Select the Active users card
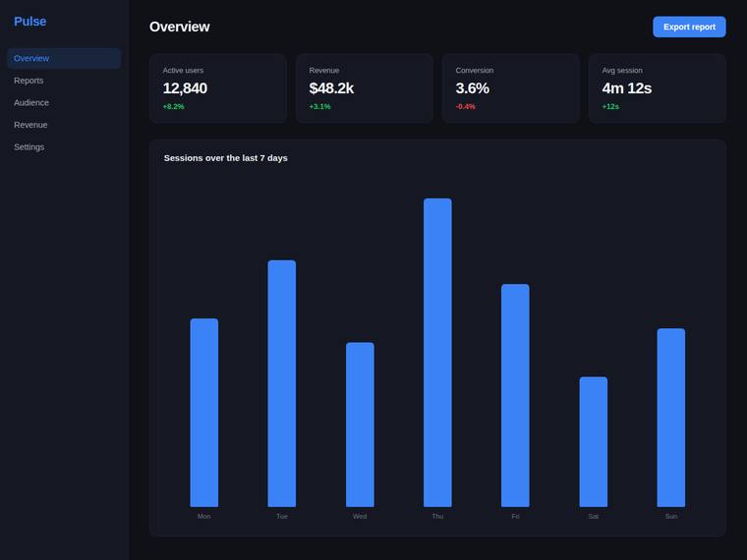747x560 pixels. pos(218,88)
